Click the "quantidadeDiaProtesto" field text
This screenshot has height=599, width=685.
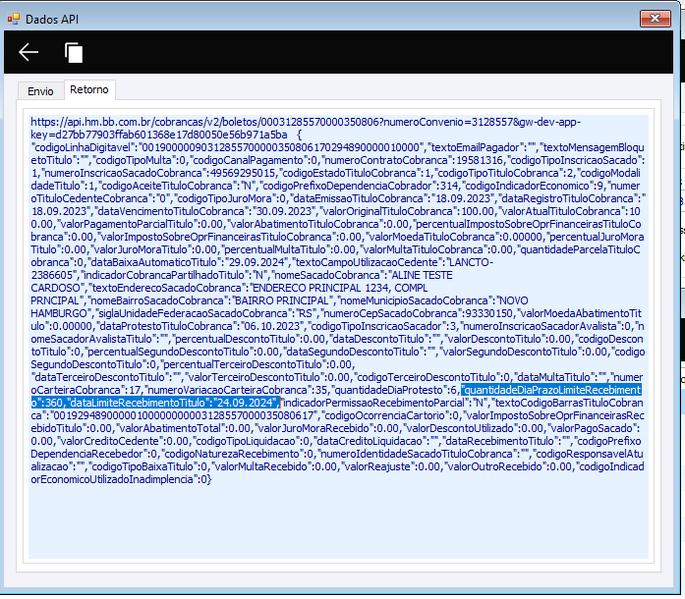click(x=388, y=390)
